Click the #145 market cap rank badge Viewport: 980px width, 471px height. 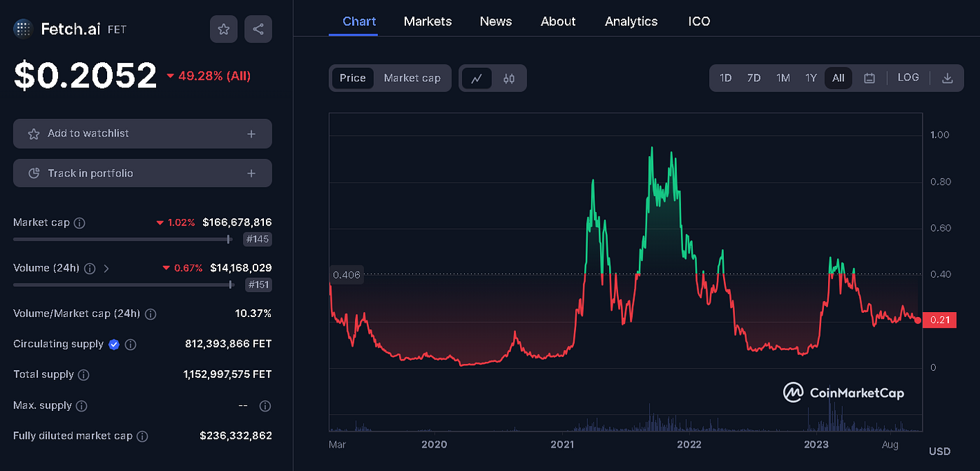click(x=258, y=239)
